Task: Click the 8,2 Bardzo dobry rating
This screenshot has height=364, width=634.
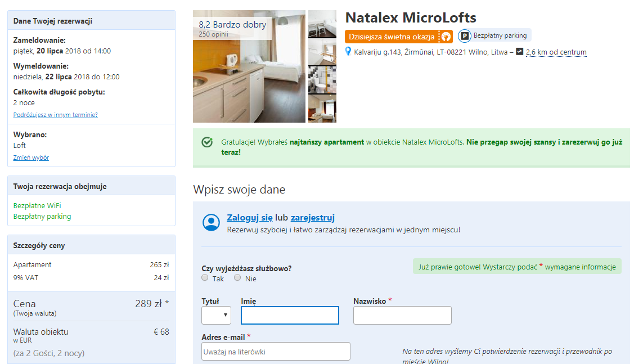Action: coord(232,25)
